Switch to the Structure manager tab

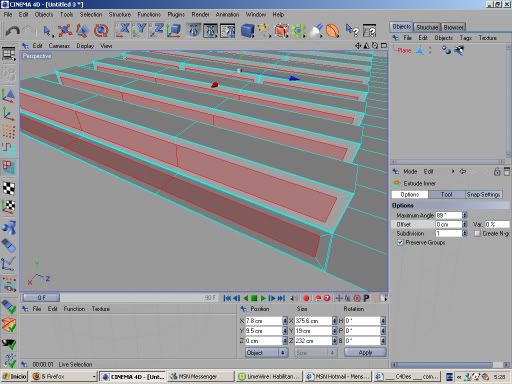(427, 27)
